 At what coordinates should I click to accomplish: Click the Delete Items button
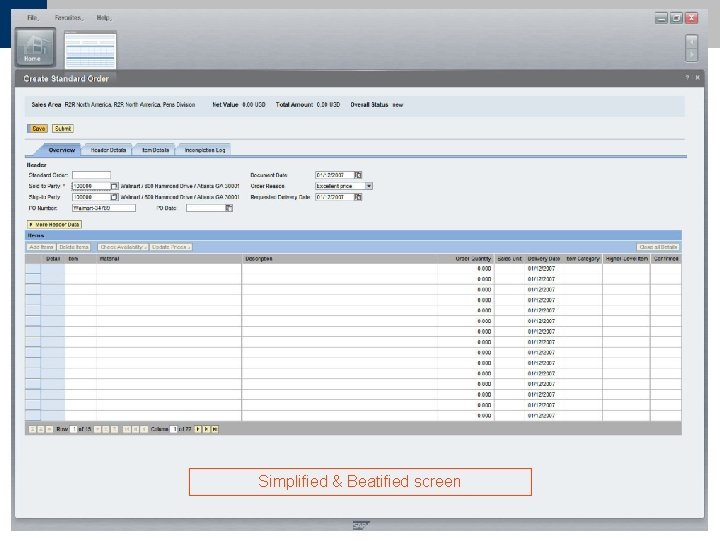tap(73, 247)
